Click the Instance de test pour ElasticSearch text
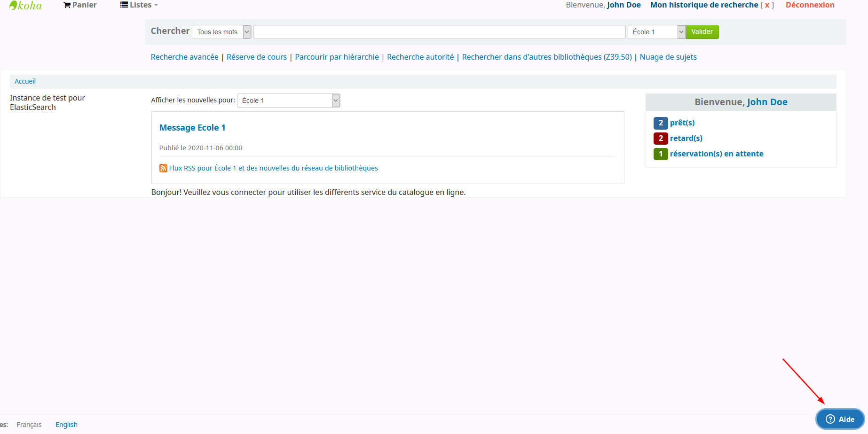This screenshot has width=868, height=434. (47, 102)
